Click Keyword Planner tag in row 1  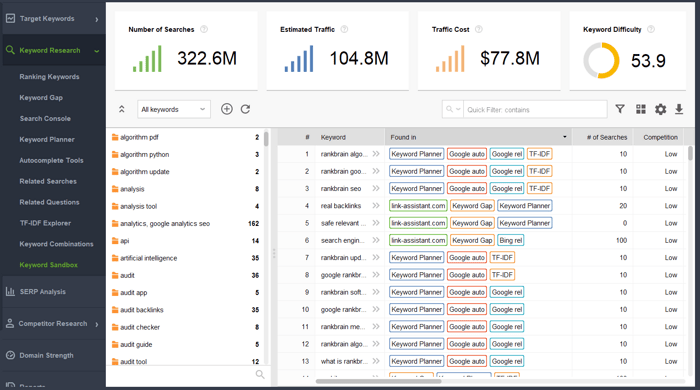(417, 154)
